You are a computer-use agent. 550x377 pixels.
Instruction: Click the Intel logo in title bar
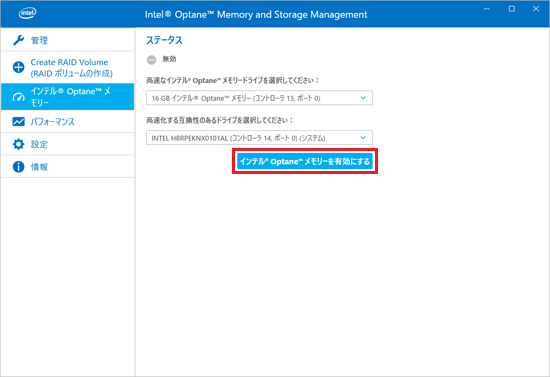pos(27,13)
